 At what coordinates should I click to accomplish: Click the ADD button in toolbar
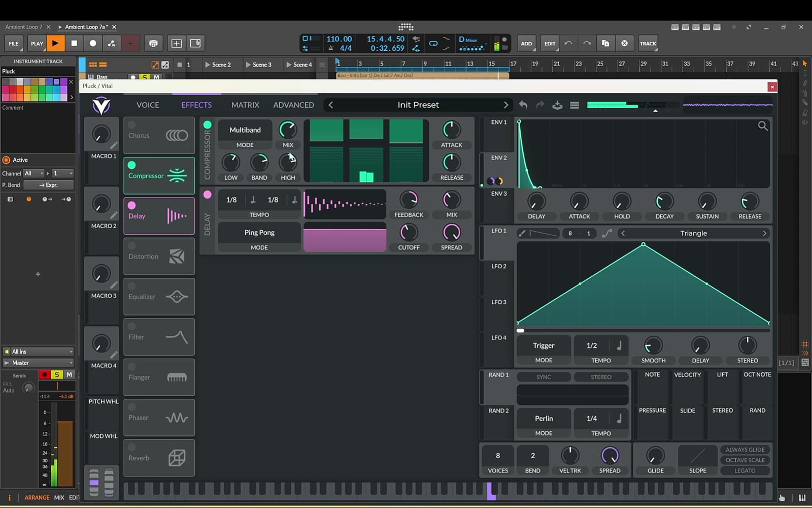pos(526,43)
